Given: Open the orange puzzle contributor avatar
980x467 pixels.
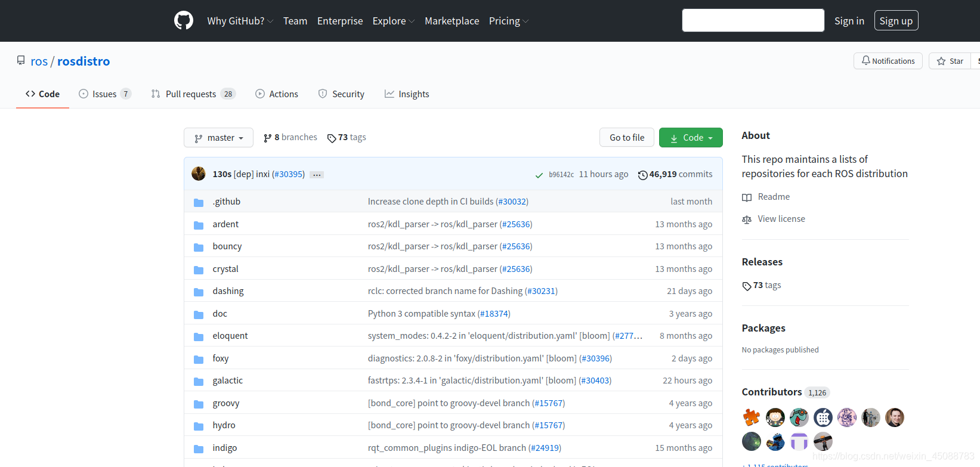Looking at the screenshot, I should [752, 417].
